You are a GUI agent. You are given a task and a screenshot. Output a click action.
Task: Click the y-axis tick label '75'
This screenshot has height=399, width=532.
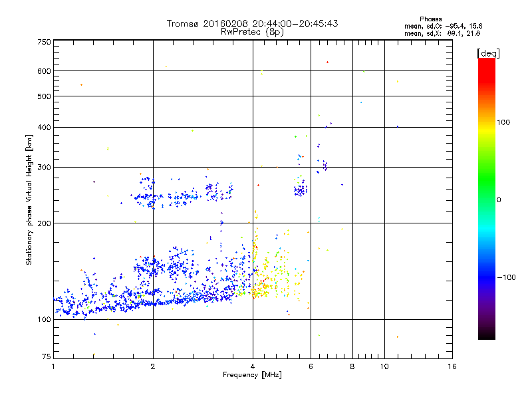point(47,356)
